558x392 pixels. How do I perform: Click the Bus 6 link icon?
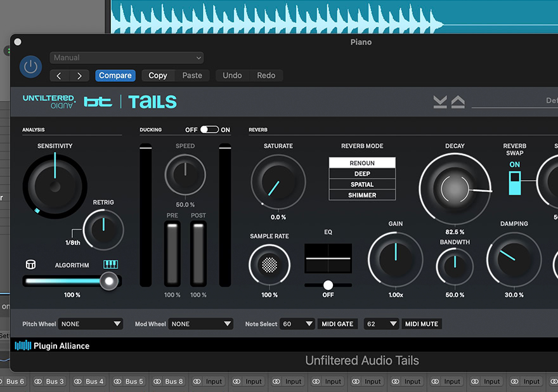(x=1, y=381)
